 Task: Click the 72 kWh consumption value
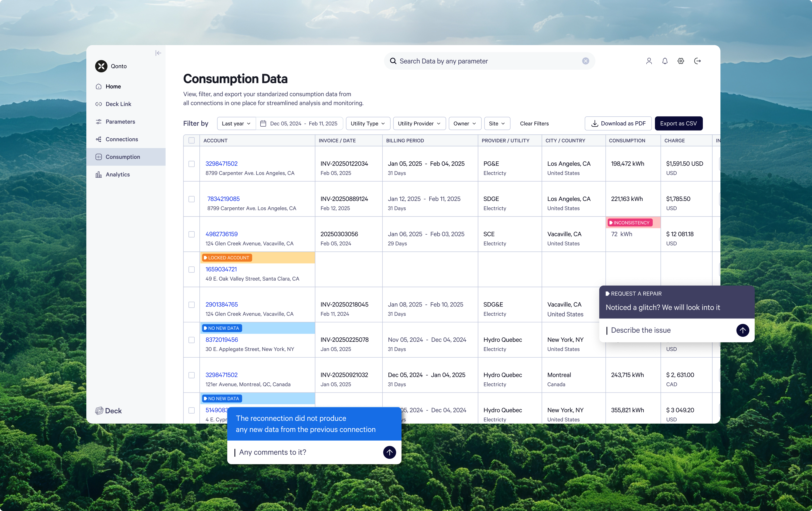[x=622, y=234]
